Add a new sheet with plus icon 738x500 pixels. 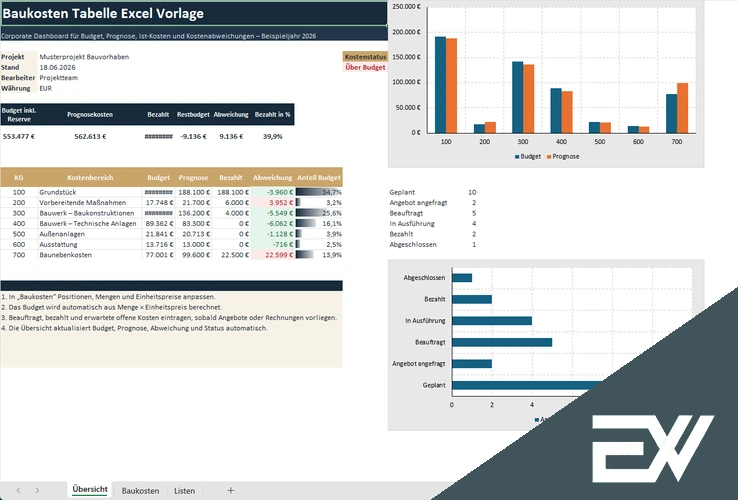[231, 491]
